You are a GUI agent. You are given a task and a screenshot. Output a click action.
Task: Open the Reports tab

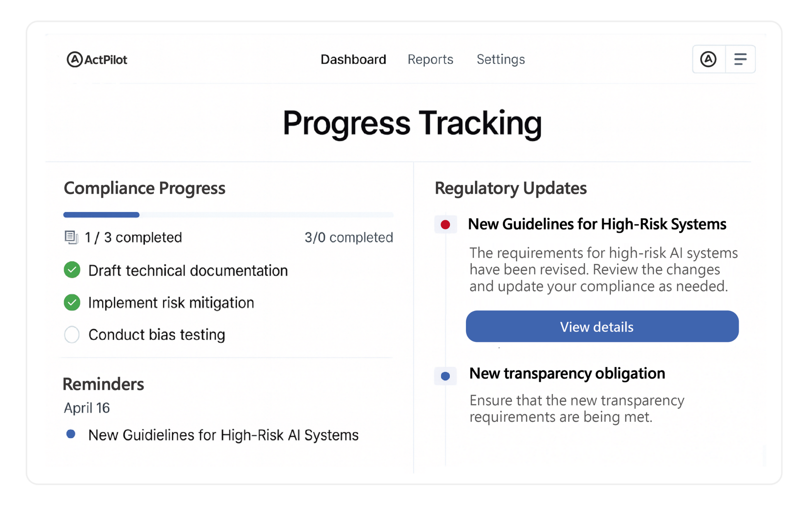(x=430, y=59)
